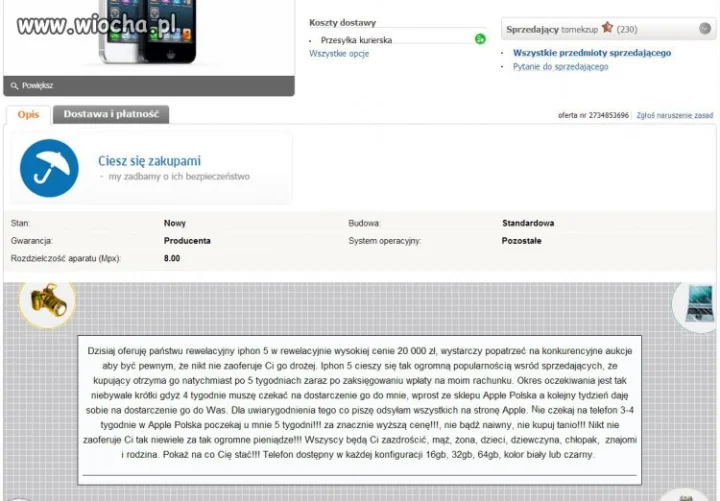The width and height of the screenshot is (720, 501).
Task: Click the auction description text box
Action: (x=360, y=410)
